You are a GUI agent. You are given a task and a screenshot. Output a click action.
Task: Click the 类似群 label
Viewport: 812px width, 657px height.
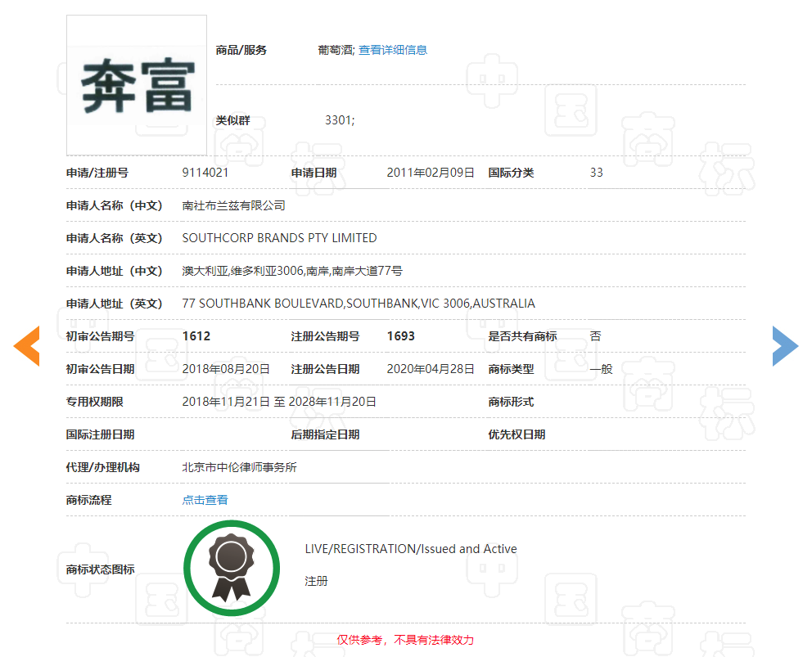click(x=233, y=120)
